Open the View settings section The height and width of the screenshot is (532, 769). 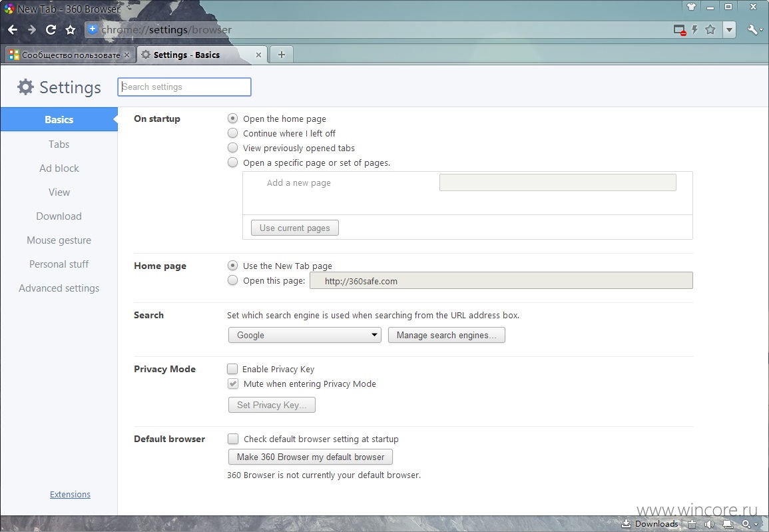point(59,192)
